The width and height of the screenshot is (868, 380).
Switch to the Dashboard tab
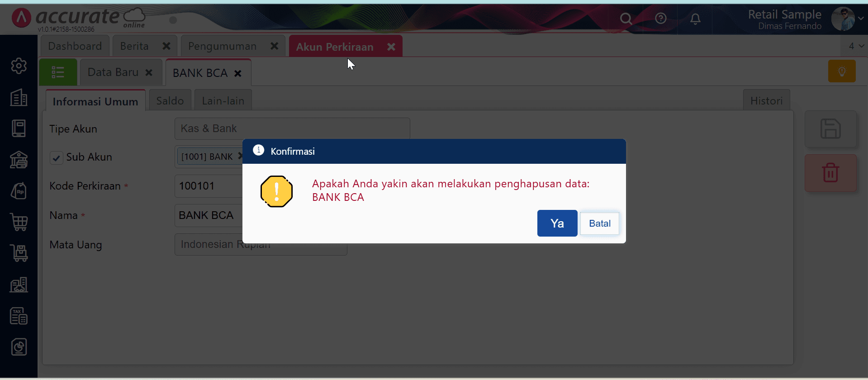pos(75,46)
